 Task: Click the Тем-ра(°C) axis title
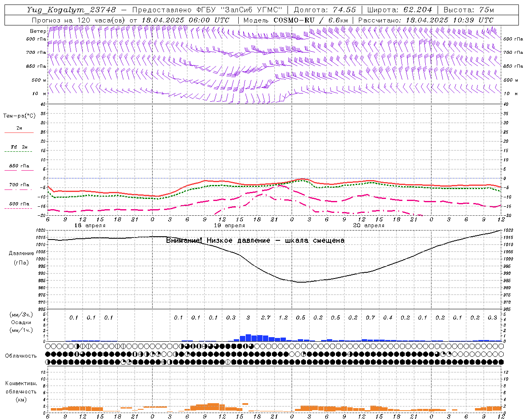19,116
